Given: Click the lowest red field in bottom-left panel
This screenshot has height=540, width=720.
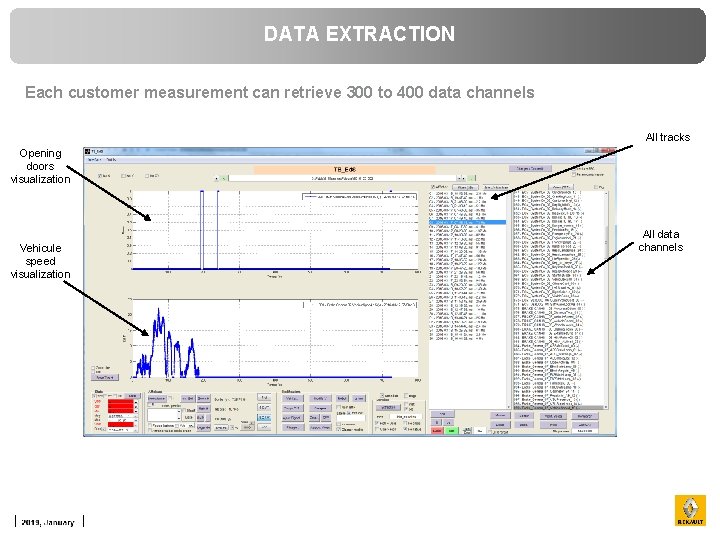Looking at the screenshot, I should [120, 424].
